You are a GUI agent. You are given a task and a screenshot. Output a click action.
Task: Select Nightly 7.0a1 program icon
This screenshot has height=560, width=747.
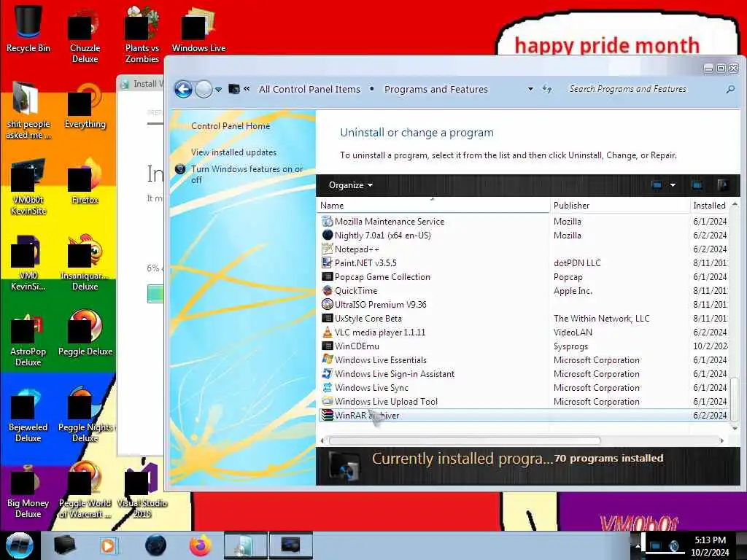(x=327, y=235)
